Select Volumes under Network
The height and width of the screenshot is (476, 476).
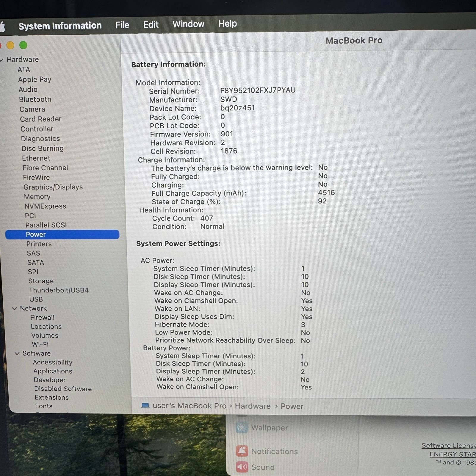click(45, 336)
